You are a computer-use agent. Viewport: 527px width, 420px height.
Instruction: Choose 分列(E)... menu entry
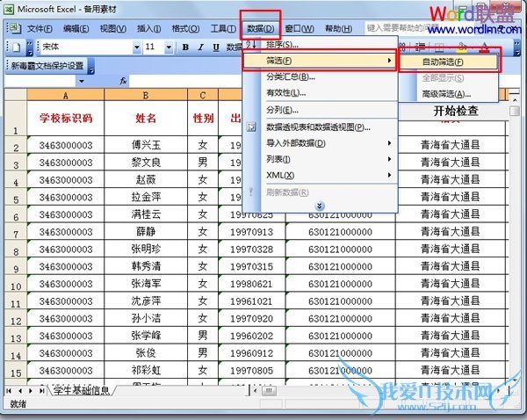pos(320,110)
